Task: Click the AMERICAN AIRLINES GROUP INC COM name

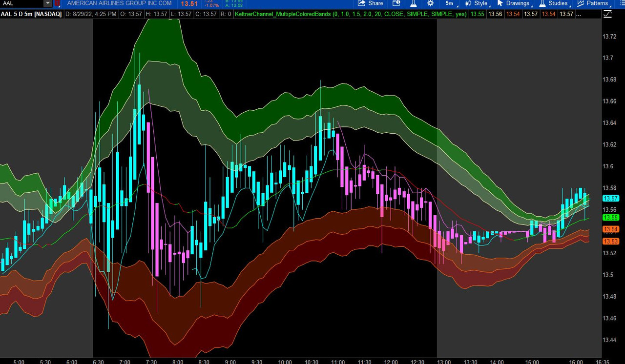Action: point(119,3)
